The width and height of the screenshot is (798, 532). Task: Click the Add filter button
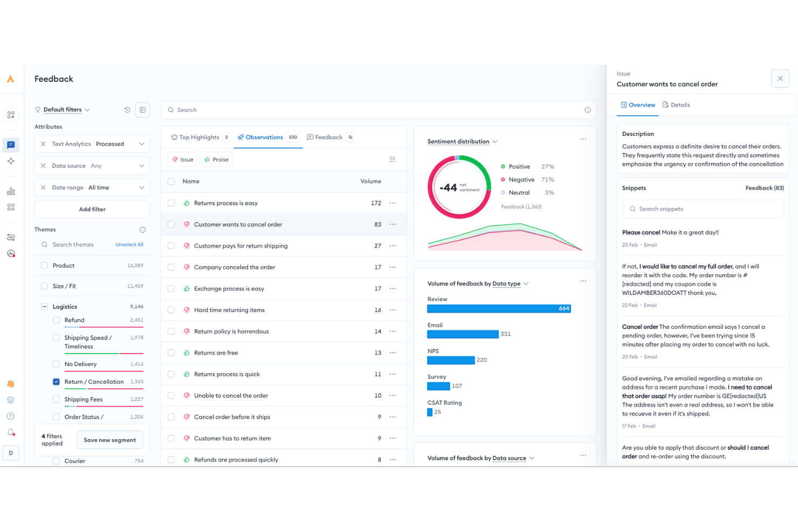92,209
